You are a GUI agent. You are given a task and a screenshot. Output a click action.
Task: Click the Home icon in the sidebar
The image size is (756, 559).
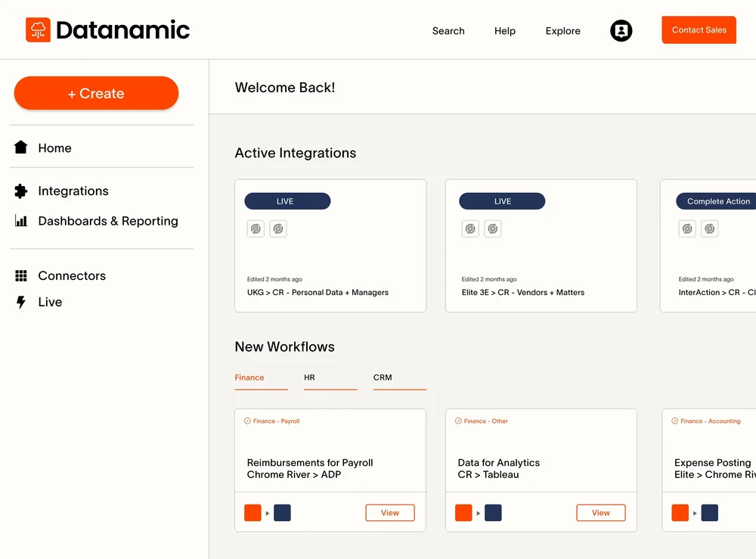[21, 147]
